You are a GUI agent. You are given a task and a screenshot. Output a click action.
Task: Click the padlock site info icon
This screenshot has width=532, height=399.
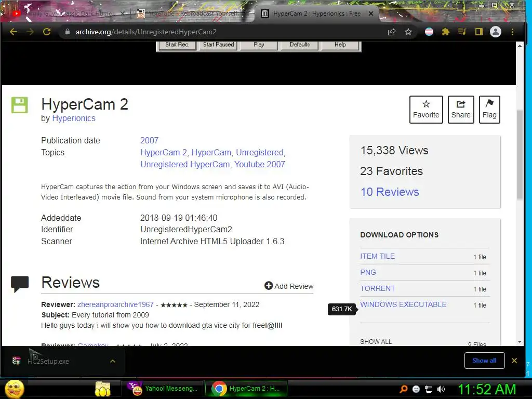tap(68, 32)
